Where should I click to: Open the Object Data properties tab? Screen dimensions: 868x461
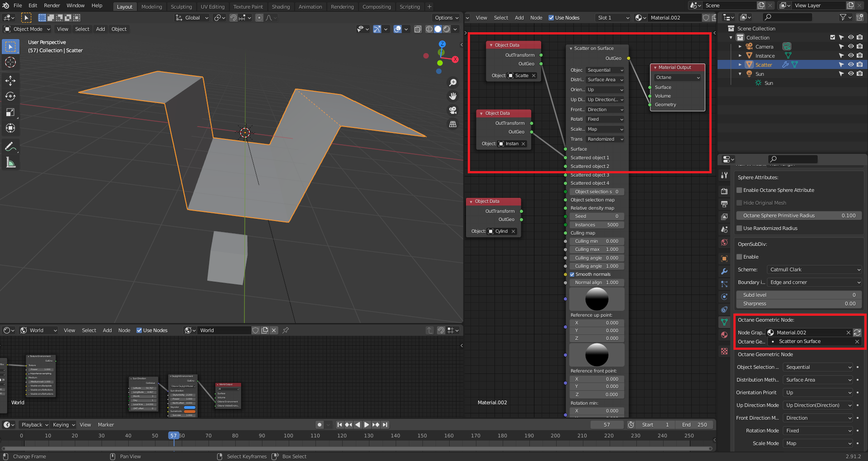[724, 322]
